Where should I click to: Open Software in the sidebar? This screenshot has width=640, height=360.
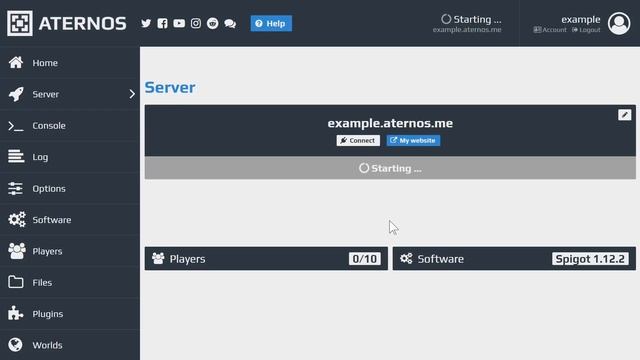(x=70, y=220)
